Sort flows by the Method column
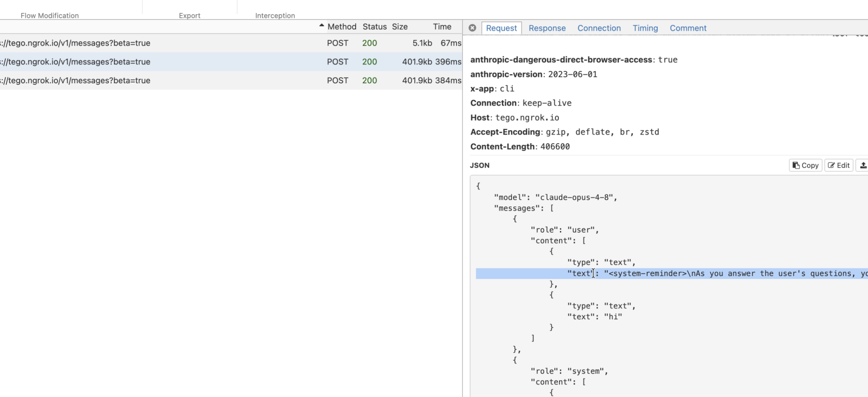The image size is (868, 397). [342, 27]
